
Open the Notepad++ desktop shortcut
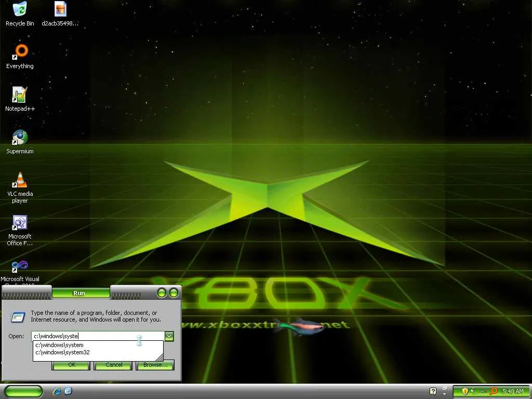coord(20,99)
